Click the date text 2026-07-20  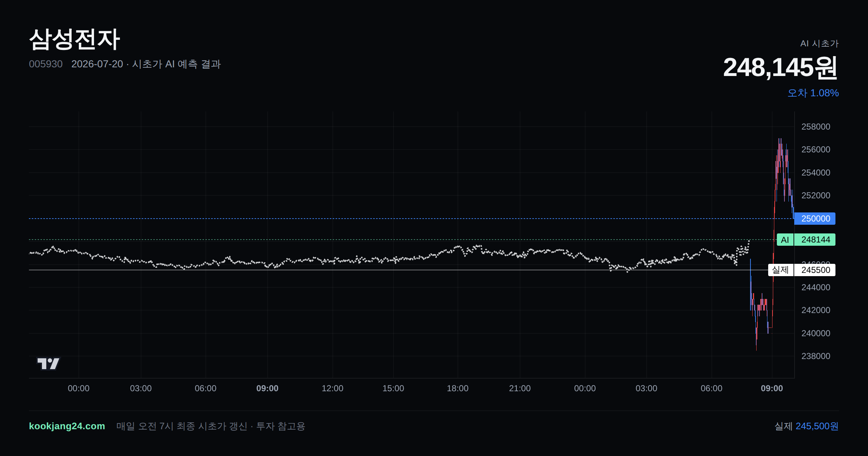click(x=97, y=64)
